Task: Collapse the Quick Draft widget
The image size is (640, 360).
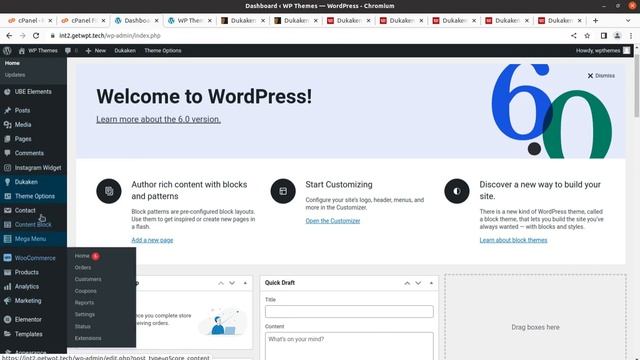Action: (x=431, y=283)
